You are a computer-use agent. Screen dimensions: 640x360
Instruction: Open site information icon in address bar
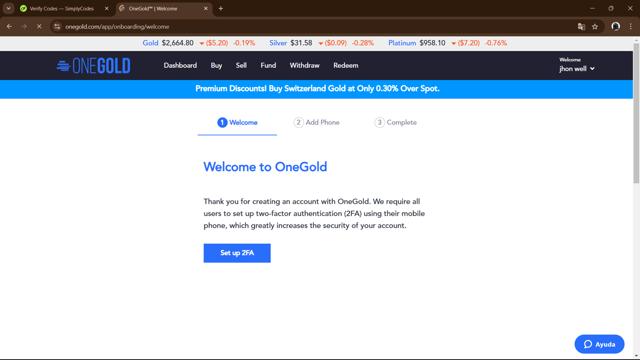(57, 27)
